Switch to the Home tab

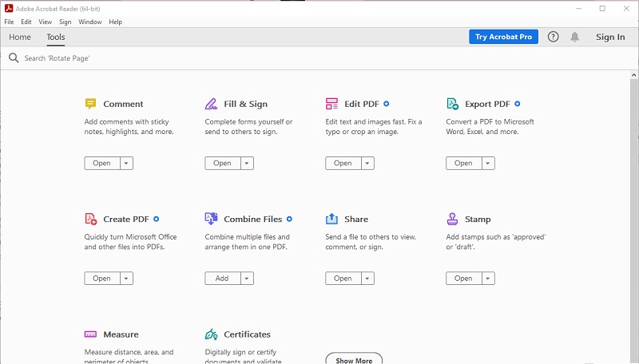pyautogui.click(x=20, y=37)
